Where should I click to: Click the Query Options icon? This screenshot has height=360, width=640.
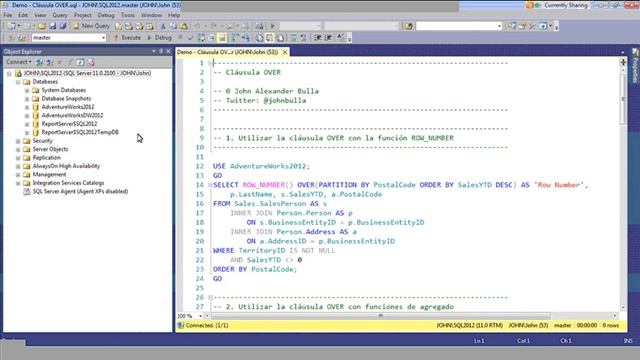click(x=212, y=38)
